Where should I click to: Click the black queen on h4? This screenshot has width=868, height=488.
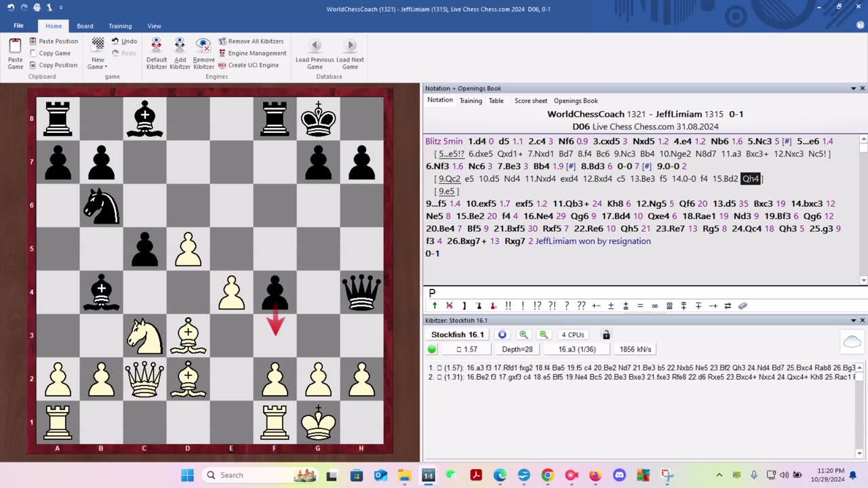pos(361,292)
